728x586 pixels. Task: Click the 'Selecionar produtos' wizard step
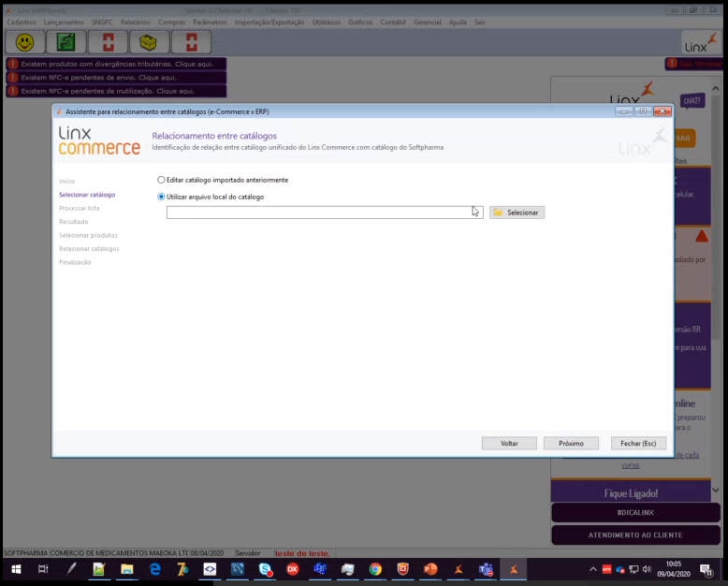tap(88, 235)
